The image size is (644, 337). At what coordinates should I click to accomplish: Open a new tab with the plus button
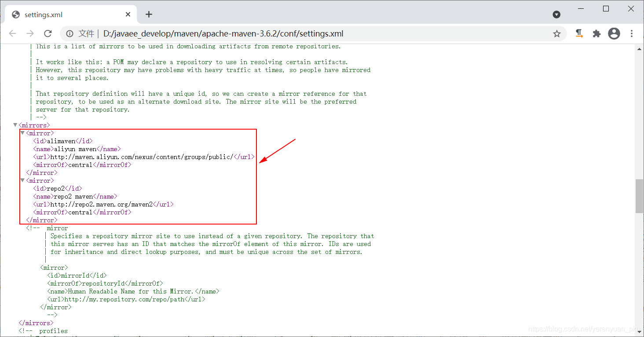149,14
